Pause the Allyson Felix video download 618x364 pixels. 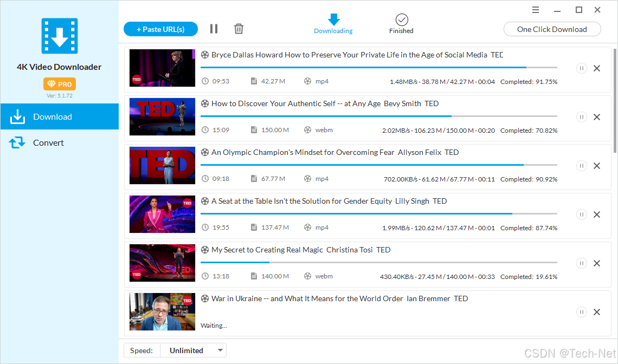(x=581, y=166)
